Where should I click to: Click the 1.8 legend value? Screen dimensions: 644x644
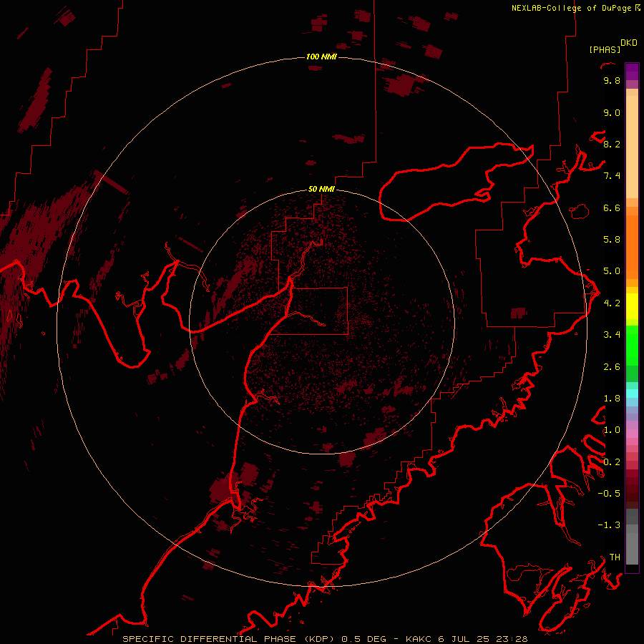612,399
